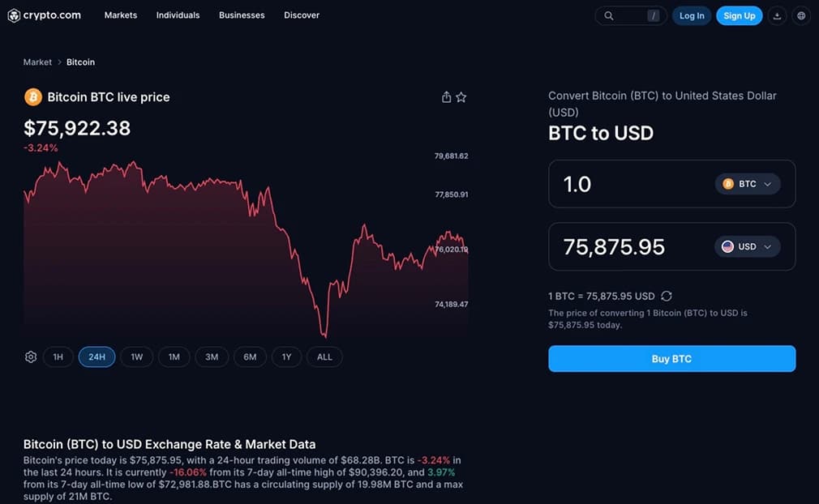819x504 pixels.
Task: Click the Buy BTC button
Action: pyautogui.click(x=671, y=358)
